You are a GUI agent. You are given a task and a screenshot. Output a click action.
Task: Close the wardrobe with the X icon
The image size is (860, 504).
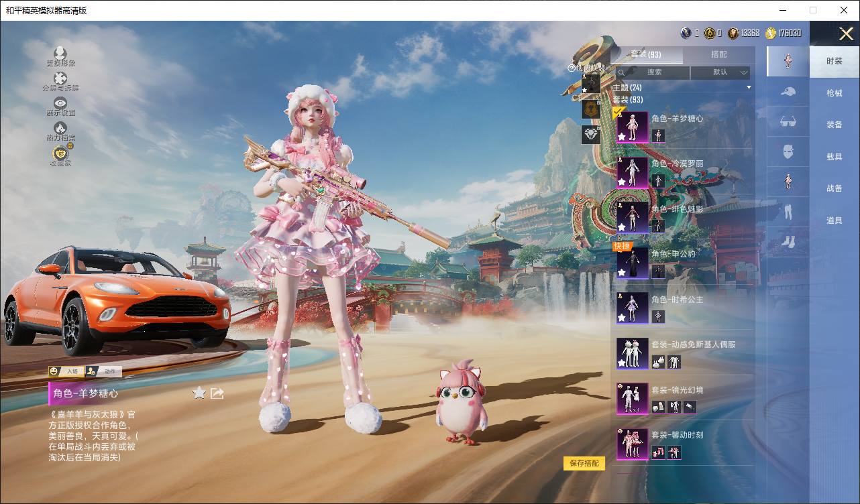846,34
